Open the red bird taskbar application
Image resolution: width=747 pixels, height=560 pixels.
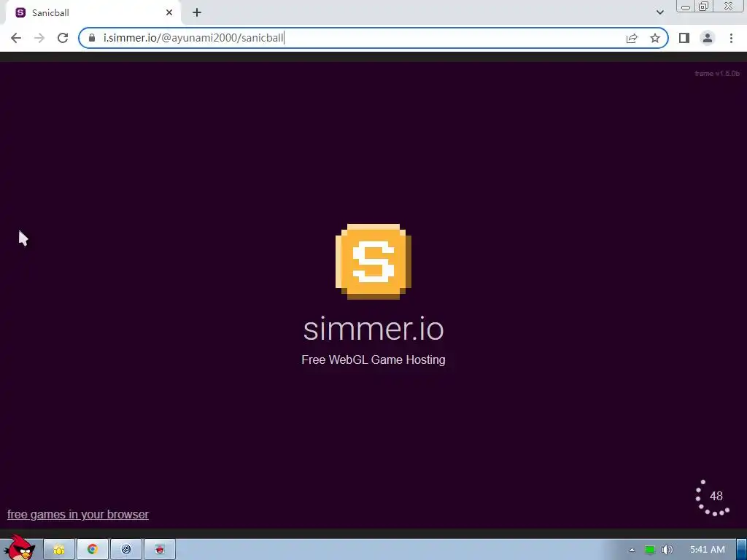tap(160, 550)
